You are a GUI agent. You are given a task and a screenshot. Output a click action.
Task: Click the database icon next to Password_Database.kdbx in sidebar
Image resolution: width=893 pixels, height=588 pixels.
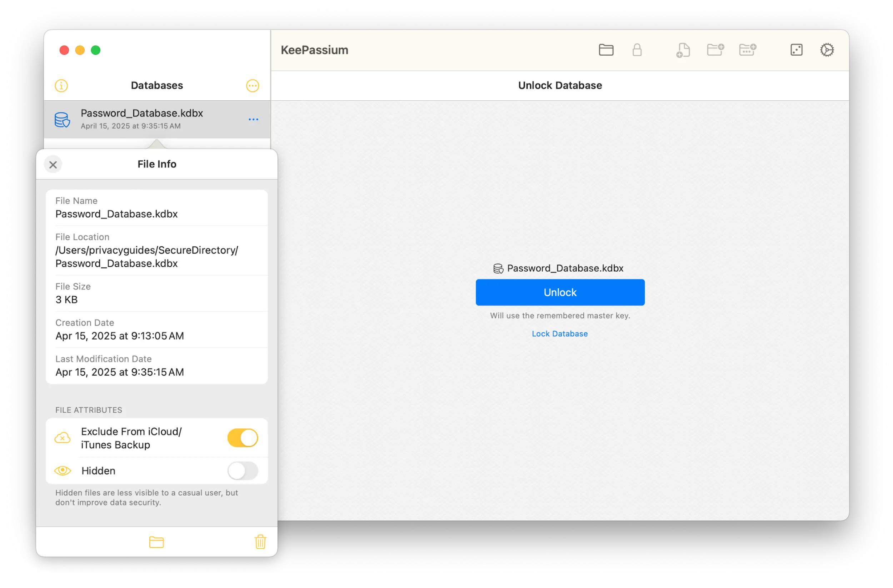(x=62, y=119)
